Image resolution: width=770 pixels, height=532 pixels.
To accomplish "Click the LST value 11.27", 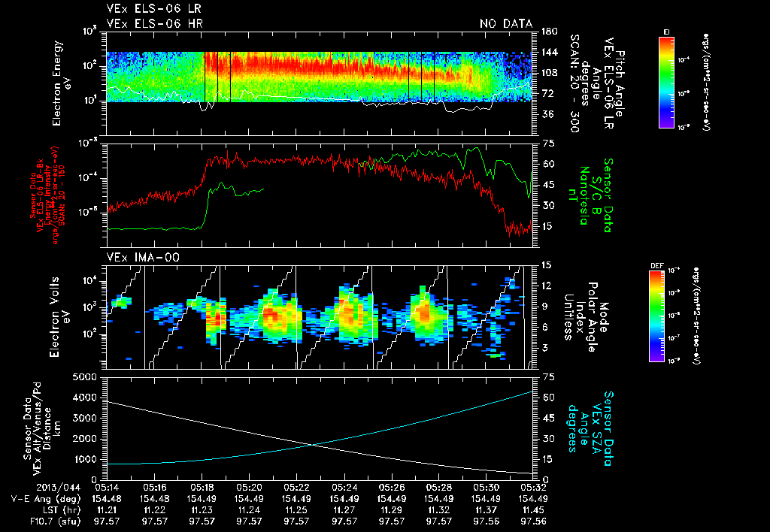I will pos(344,510).
